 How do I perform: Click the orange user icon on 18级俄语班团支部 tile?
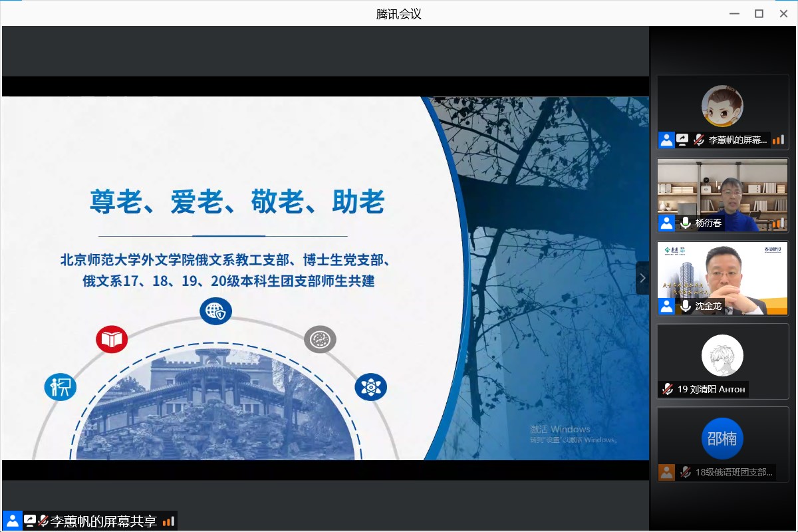point(666,472)
